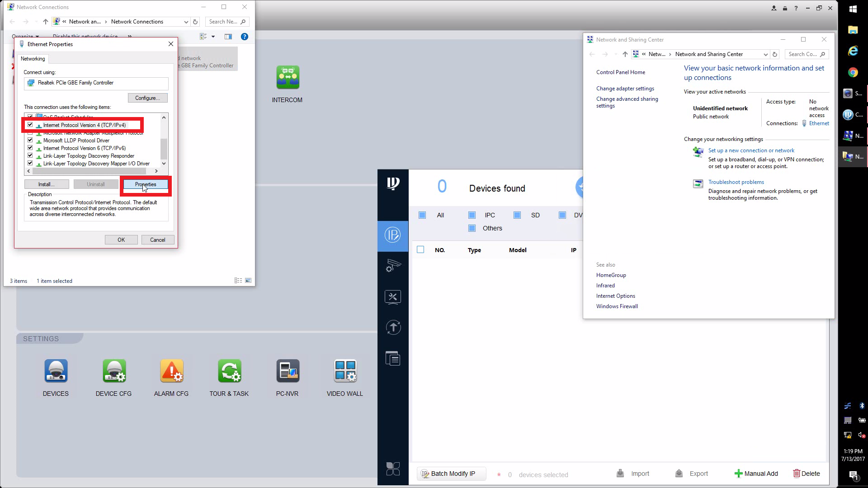Open the INTERCOM module icon

pyautogui.click(x=288, y=78)
